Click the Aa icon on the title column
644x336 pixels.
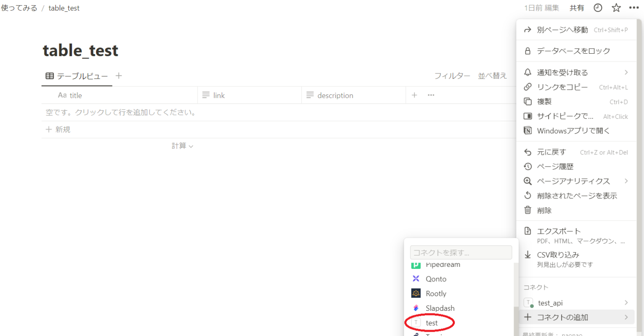point(63,95)
